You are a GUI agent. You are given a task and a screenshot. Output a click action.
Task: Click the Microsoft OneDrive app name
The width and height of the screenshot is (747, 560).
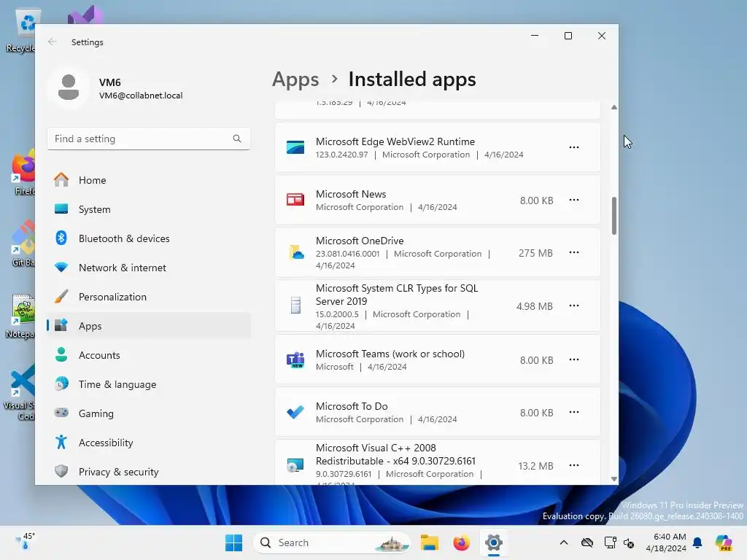pyautogui.click(x=360, y=241)
